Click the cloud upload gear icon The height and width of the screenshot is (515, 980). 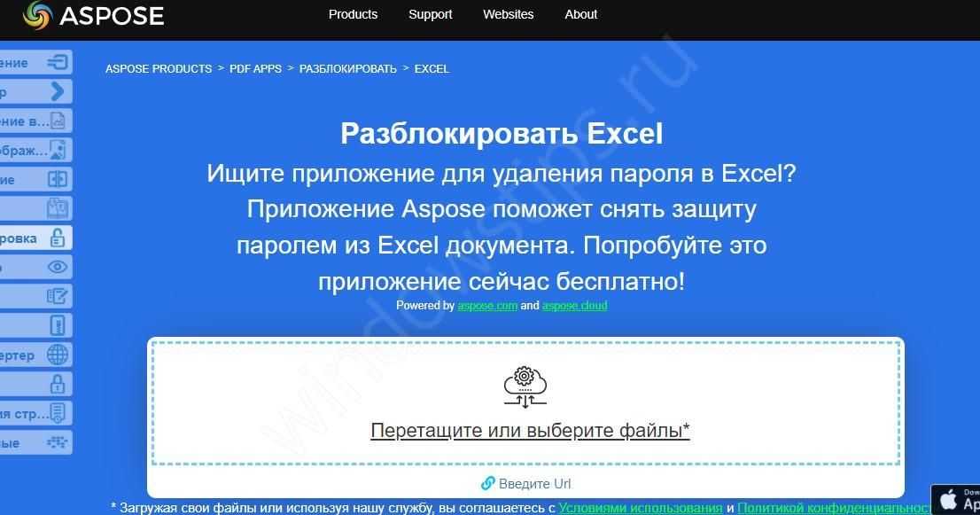click(525, 387)
